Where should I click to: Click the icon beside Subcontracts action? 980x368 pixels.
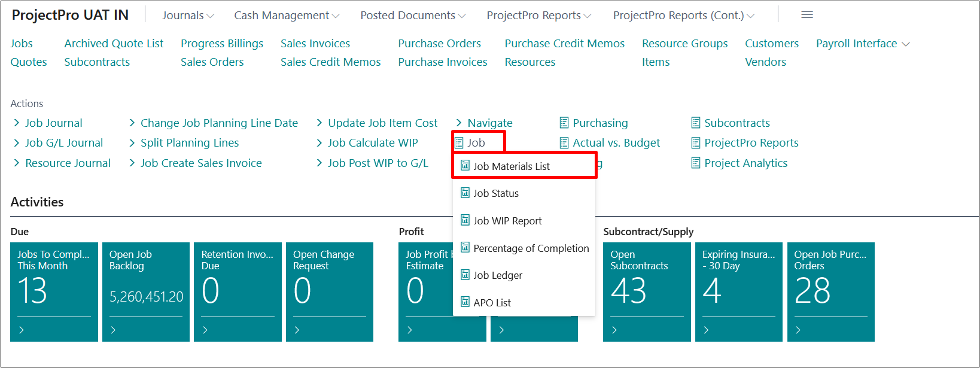click(695, 123)
